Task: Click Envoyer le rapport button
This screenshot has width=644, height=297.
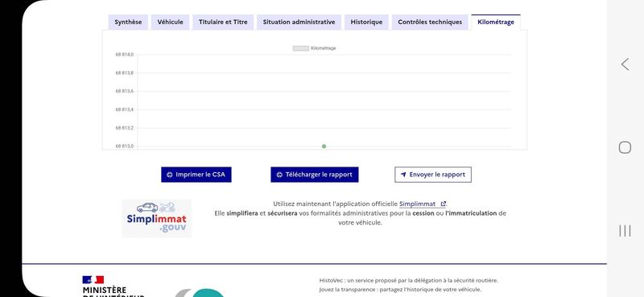Action: (x=433, y=175)
